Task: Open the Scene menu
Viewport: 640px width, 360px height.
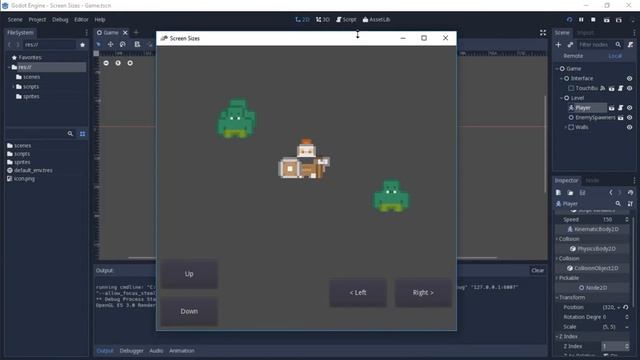Action: coord(15,20)
